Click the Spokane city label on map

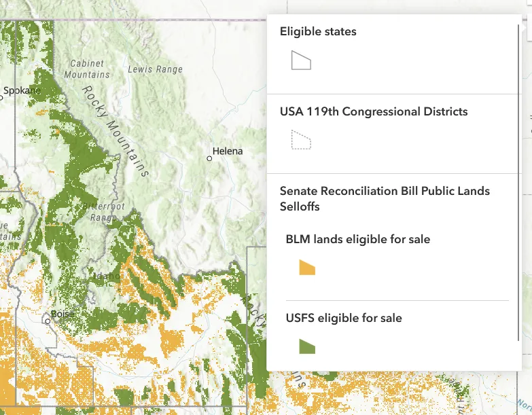click(x=22, y=90)
